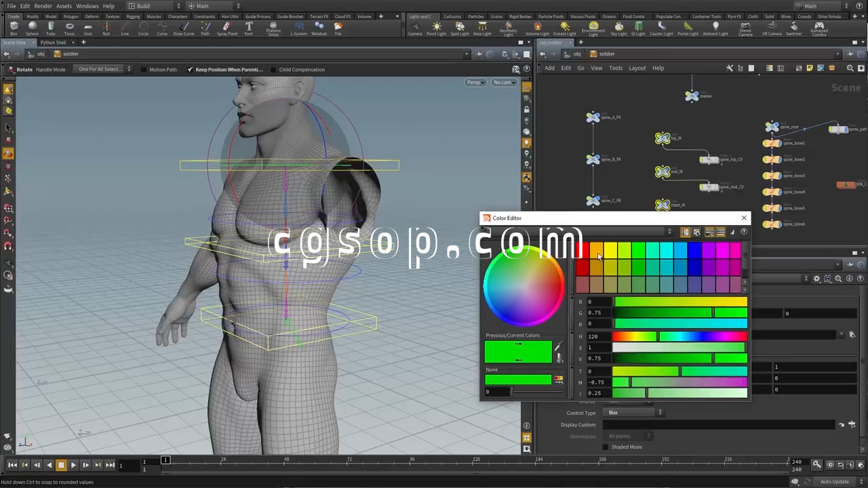Add a Sky Light from the shelf
Image resolution: width=868 pixels, height=488 pixels.
click(x=618, y=28)
